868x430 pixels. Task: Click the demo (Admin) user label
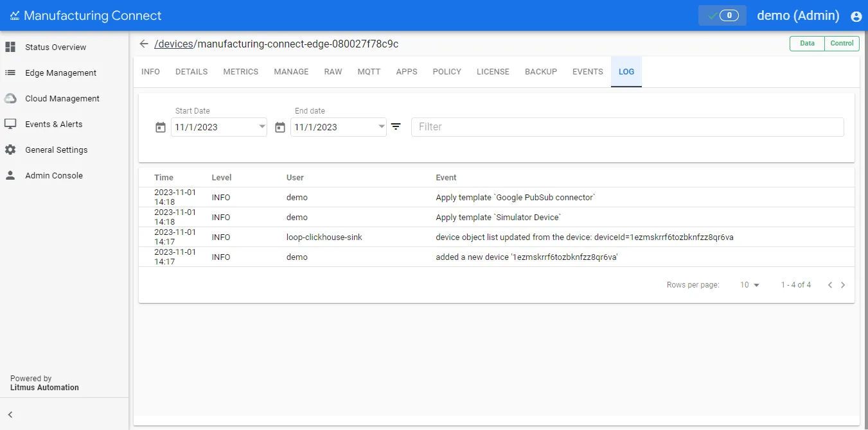(798, 15)
